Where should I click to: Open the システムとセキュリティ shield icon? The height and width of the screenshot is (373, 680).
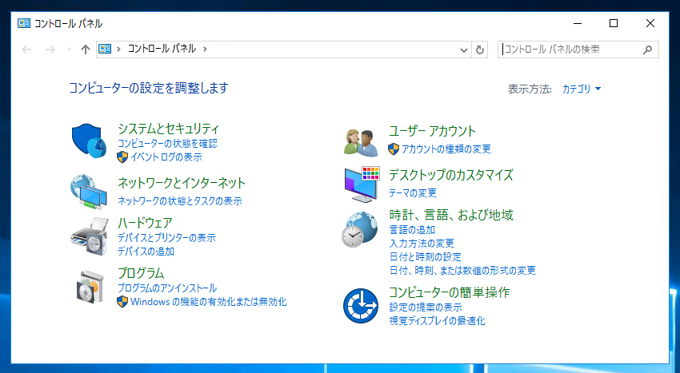tap(89, 141)
